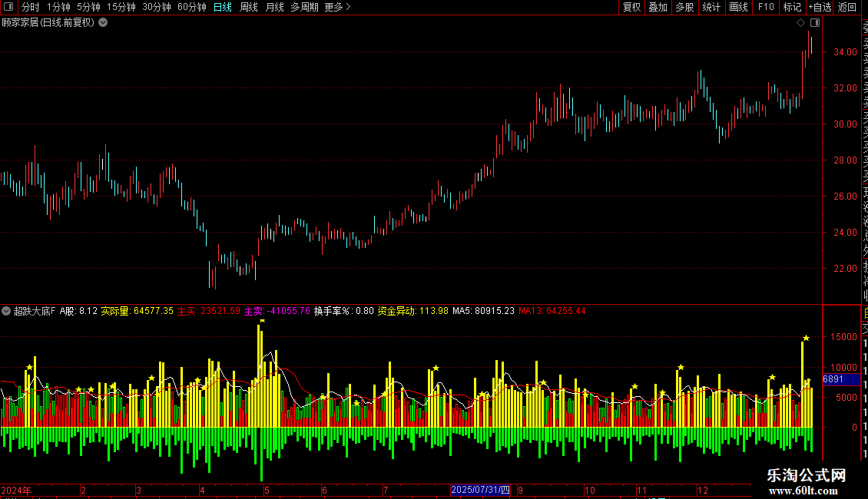This screenshot has height=499, width=868.
Task: Select the 60分钟 period tab
Action: tap(191, 7)
